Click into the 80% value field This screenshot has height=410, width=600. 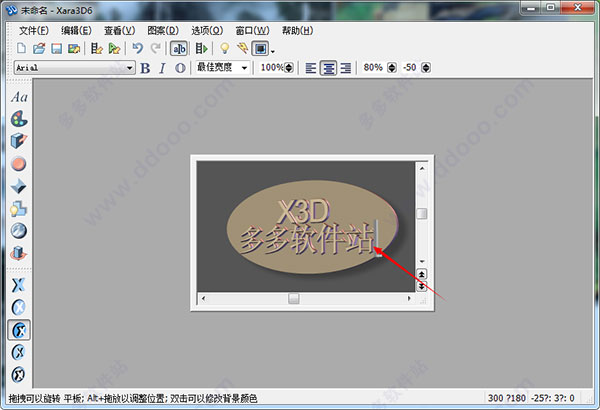(x=373, y=68)
